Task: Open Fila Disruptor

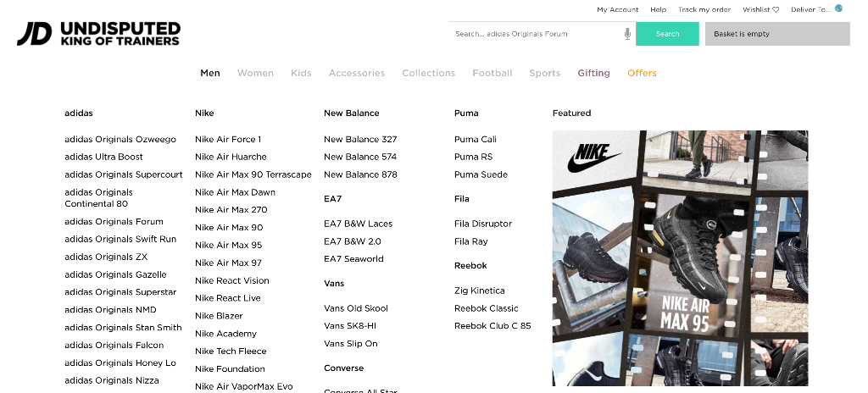Action: (x=483, y=224)
